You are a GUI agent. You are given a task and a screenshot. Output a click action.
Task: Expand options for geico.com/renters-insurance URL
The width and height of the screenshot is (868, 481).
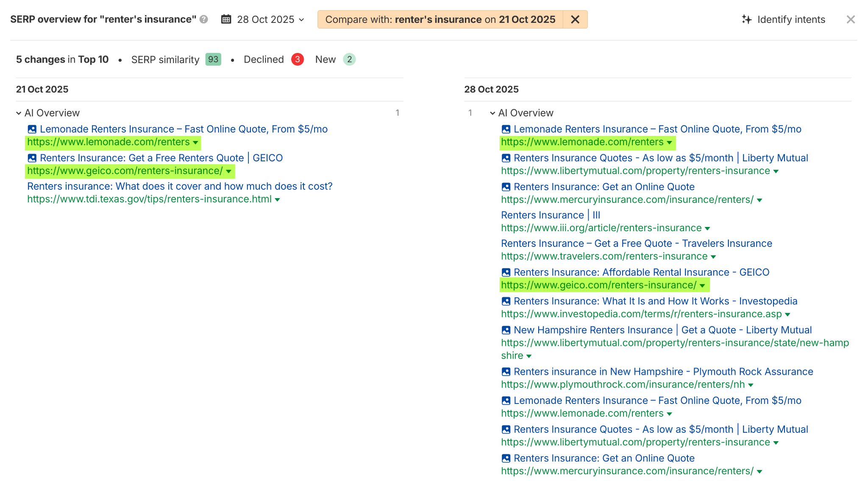pyautogui.click(x=228, y=172)
